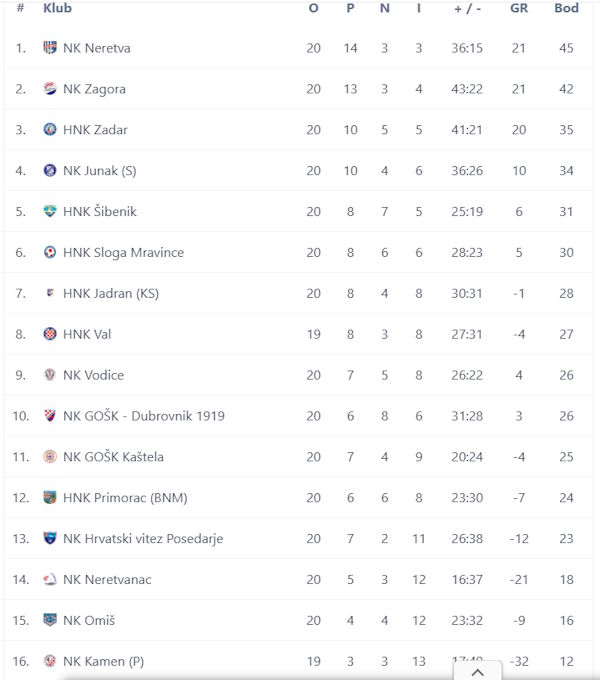Click the NK Zagora club crest icon
The image size is (600, 680).
coord(50,89)
